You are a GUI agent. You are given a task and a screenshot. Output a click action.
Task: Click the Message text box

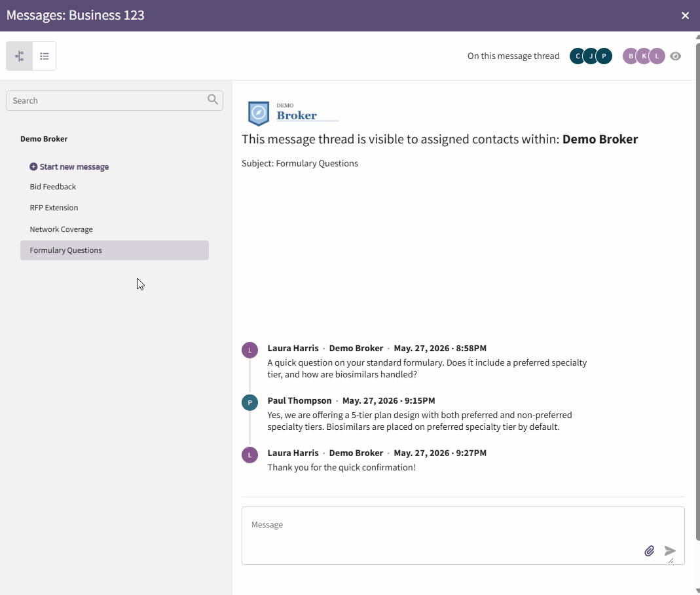point(463,535)
